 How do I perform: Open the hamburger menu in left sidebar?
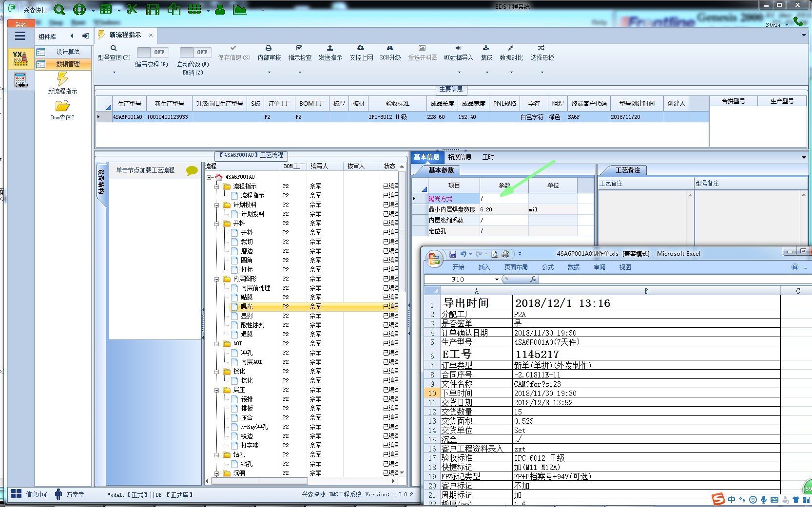(x=20, y=36)
